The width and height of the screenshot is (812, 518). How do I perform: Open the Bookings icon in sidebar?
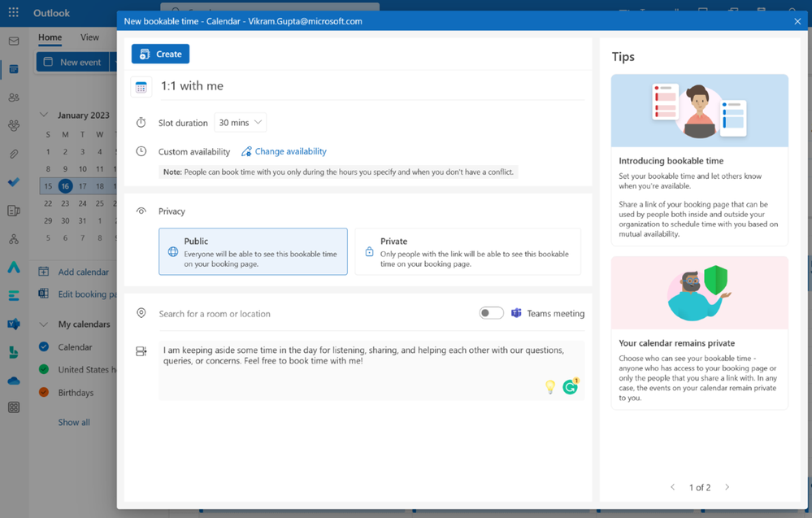tap(14, 352)
